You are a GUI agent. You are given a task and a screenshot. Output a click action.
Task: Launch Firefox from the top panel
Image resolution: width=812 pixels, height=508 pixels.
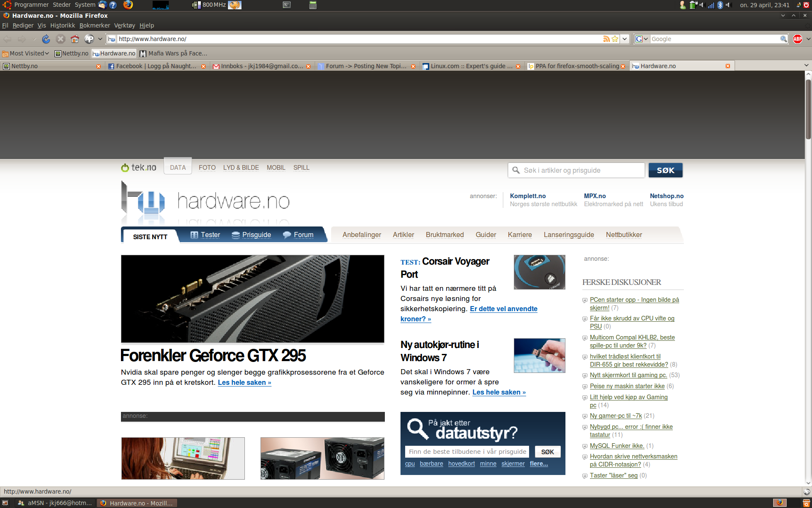[128, 5]
